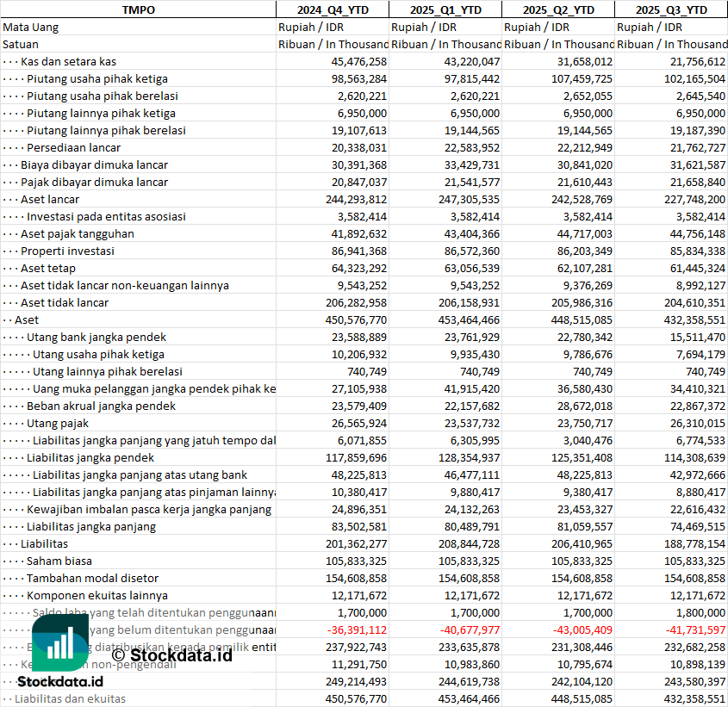Select Biaya dibayar dimuka lancar label

(x=94, y=164)
